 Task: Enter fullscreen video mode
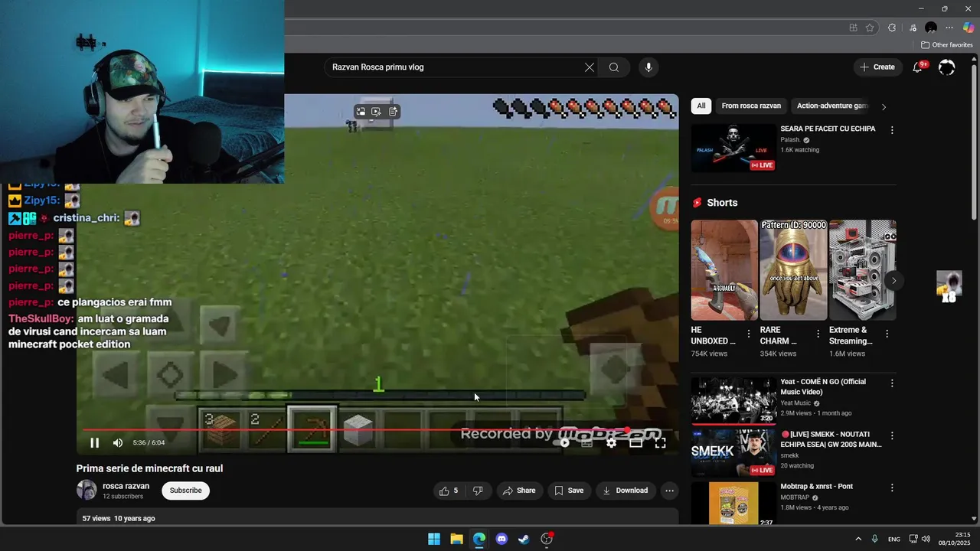coord(660,442)
